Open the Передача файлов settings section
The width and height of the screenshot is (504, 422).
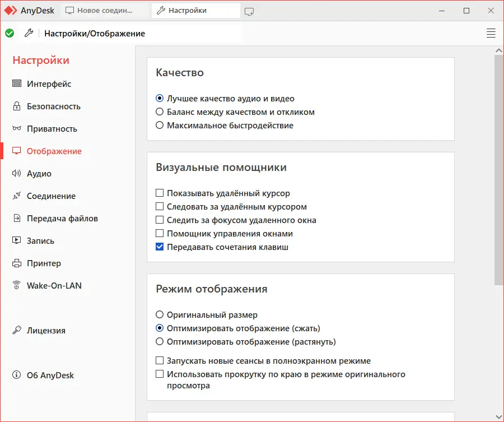coord(62,219)
